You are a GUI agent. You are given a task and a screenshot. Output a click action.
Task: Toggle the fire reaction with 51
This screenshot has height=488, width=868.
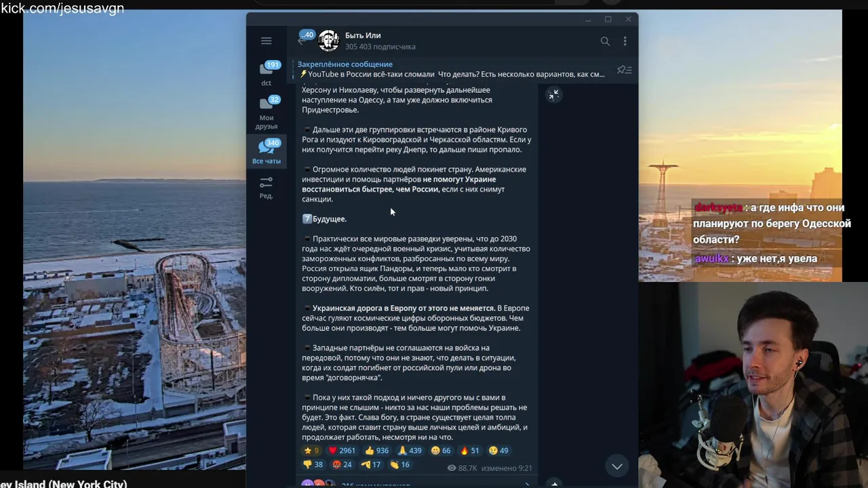pos(469,450)
